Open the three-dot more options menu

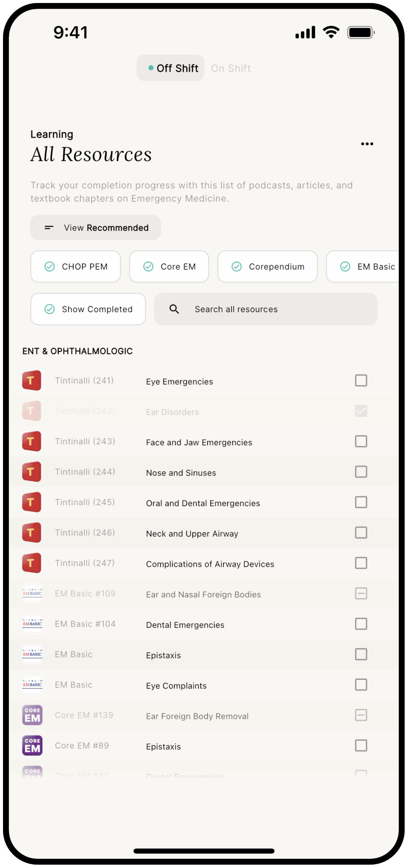pyautogui.click(x=367, y=144)
